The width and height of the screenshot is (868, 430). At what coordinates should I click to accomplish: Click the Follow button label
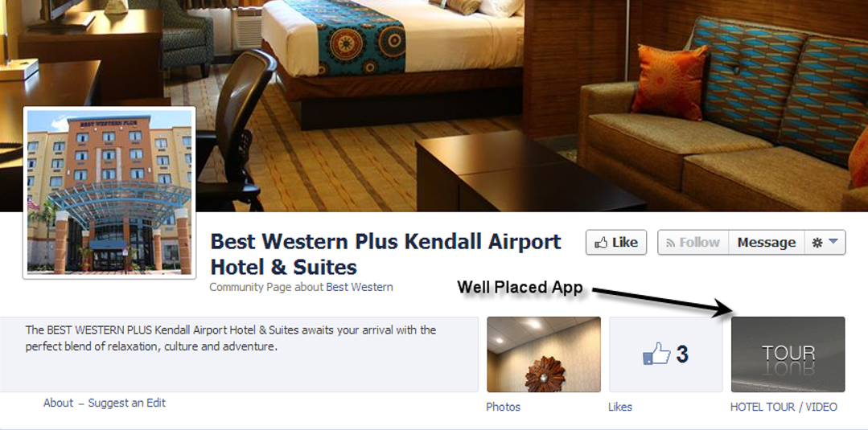700,243
